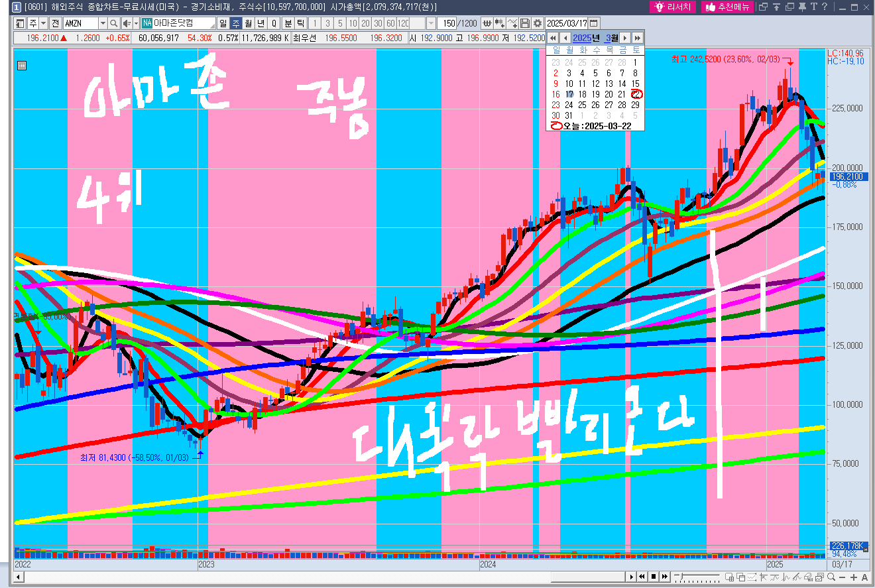Zoom in chart with plus icon
The height and width of the screenshot is (588, 875).
coord(853,577)
